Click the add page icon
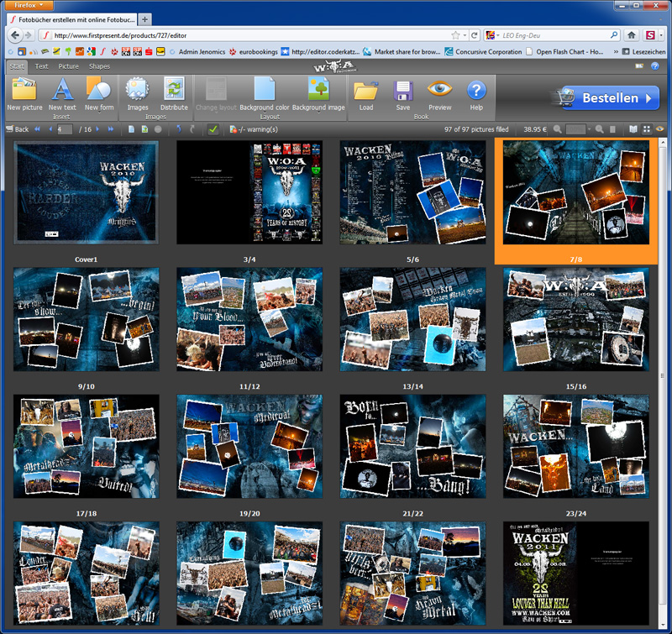 pos(132,129)
